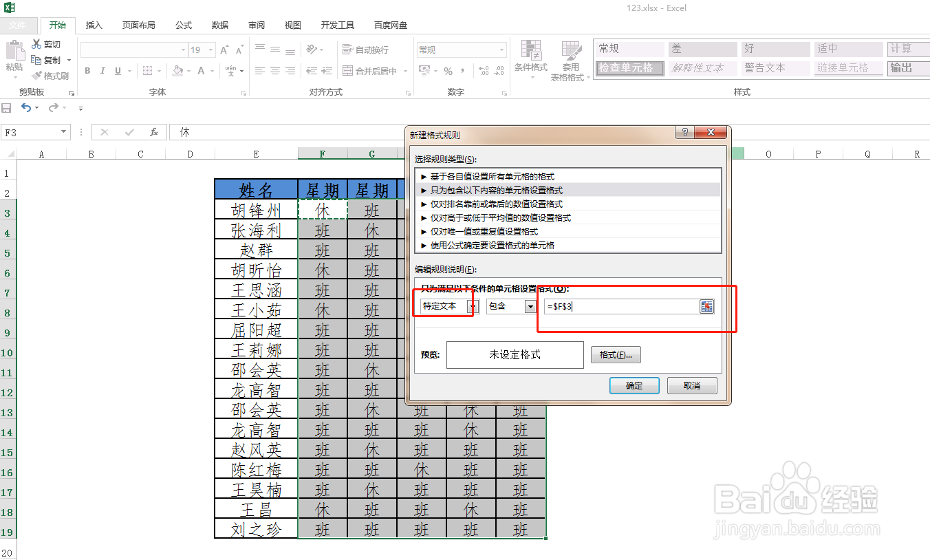Open the 特定文本 condition dropdown
930x560 pixels.
tap(473, 307)
